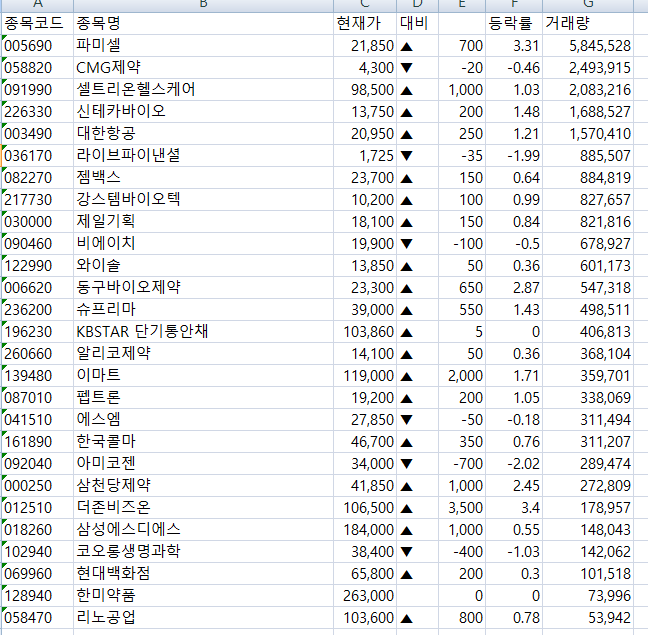Select the up arrow in 이마트 row
Viewport: 648px width, 635px height.
[x=407, y=376]
